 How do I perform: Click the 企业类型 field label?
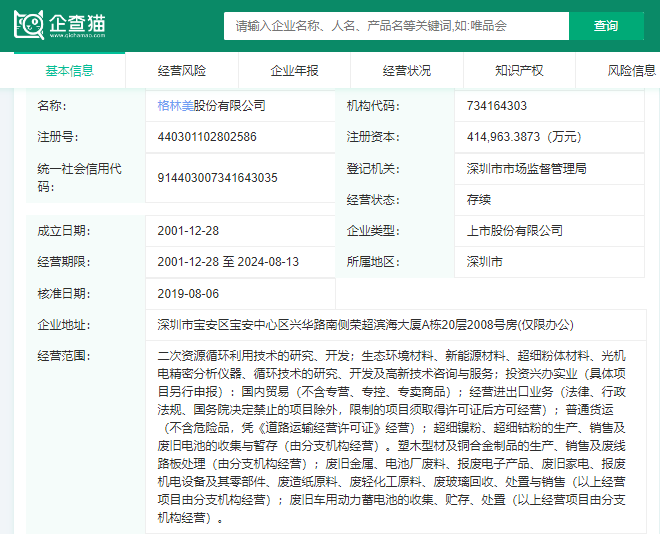point(373,231)
